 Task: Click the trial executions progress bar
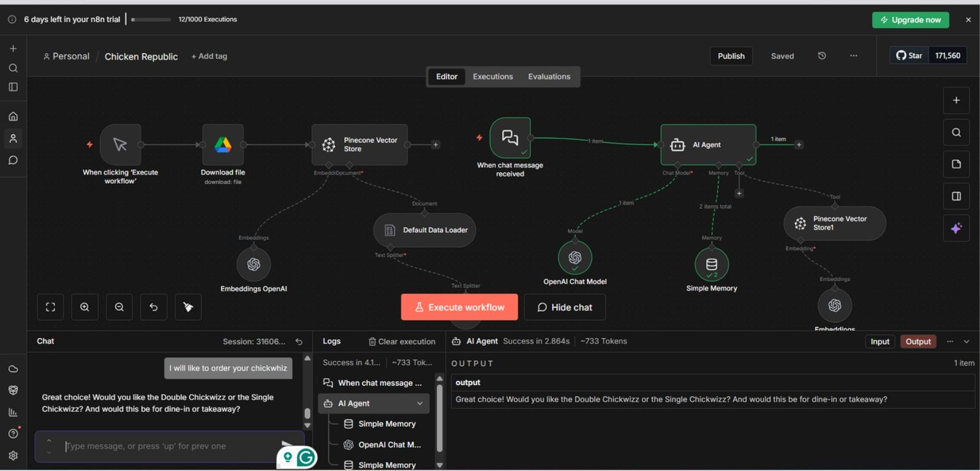tap(151, 20)
